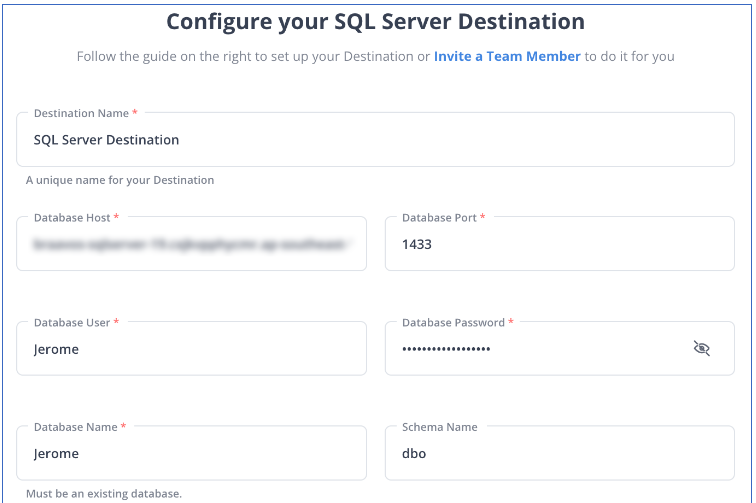This screenshot has height=503, width=756.
Task: Click the Destination Name input field
Action: click(x=375, y=140)
